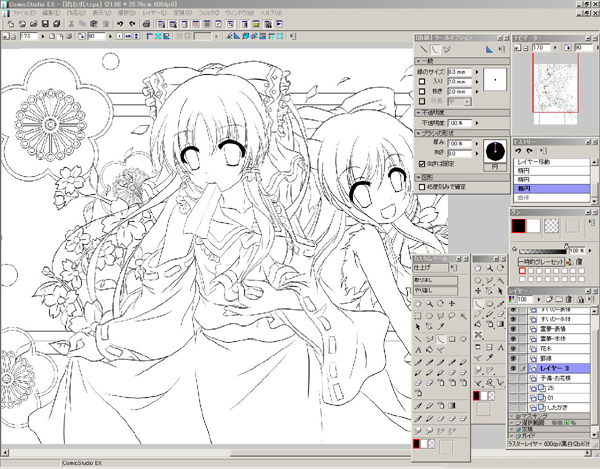The height and width of the screenshot is (469, 600).
Task: Select the white swatch in Gray panel
Action: [533, 226]
